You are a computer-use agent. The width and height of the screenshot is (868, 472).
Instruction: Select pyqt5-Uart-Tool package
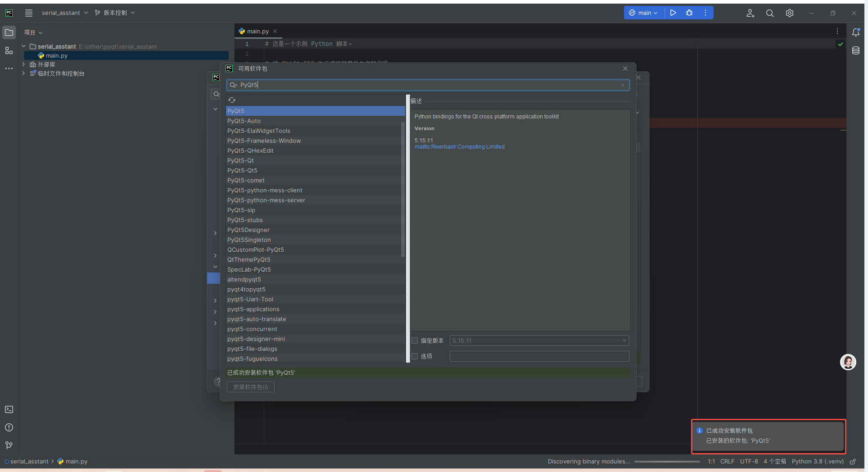(x=315, y=299)
